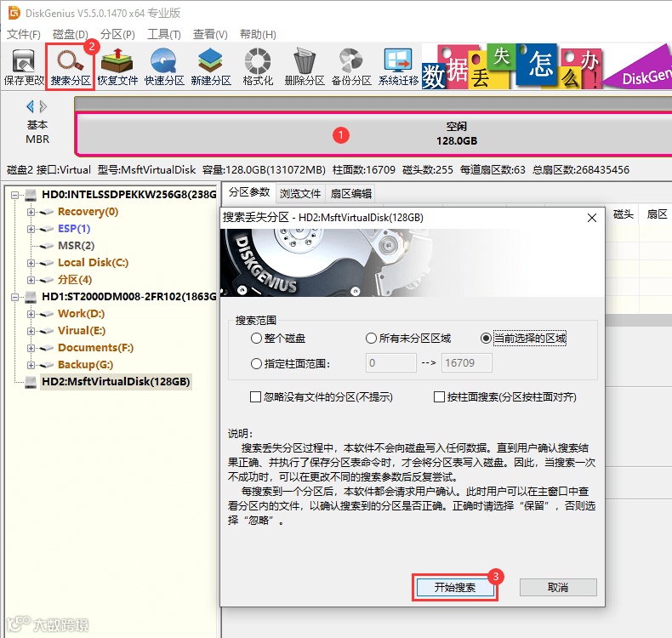672x638 pixels.
Task: Open the 备份分区 backup partition tool
Action: [351, 67]
